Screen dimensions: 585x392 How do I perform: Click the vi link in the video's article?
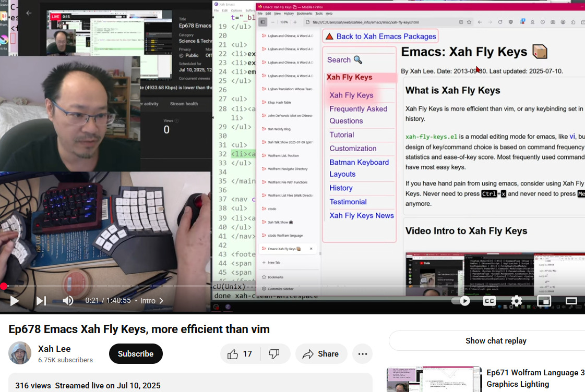(x=572, y=137)
